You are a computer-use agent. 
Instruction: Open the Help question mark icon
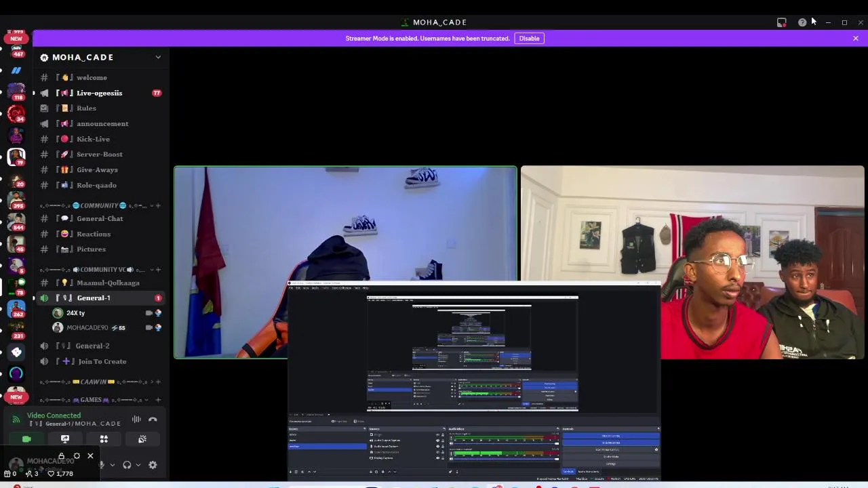coord(802,22)
